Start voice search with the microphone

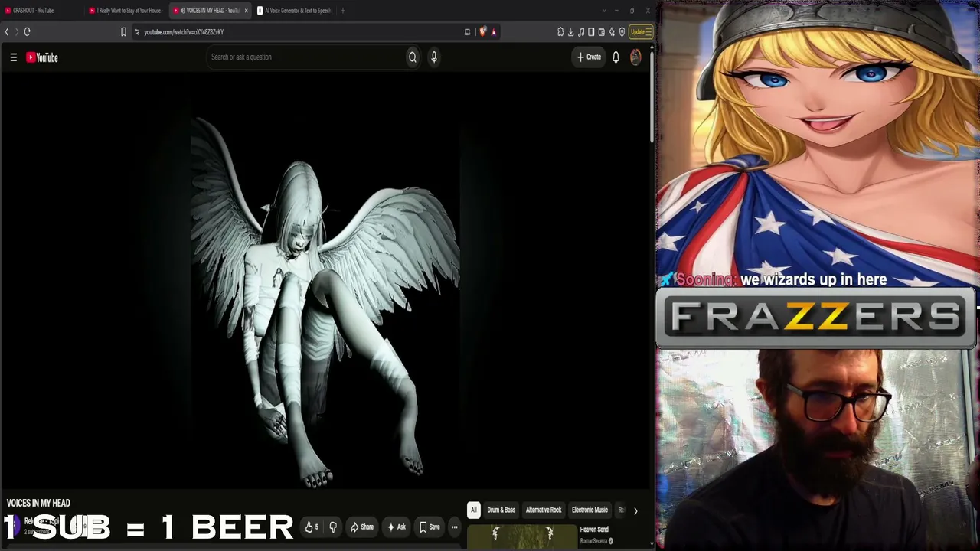coord(433,57)
